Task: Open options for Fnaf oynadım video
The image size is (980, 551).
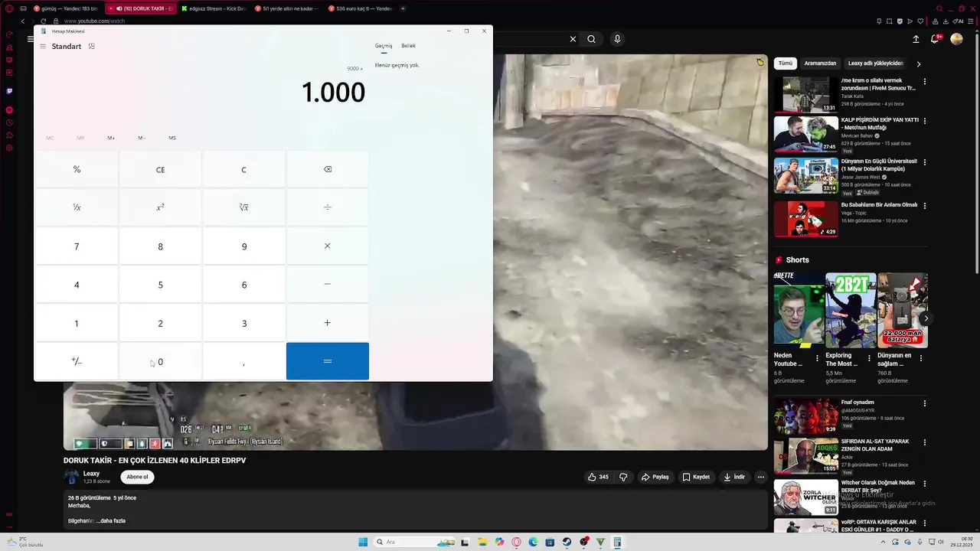Action: pos(925,403)
